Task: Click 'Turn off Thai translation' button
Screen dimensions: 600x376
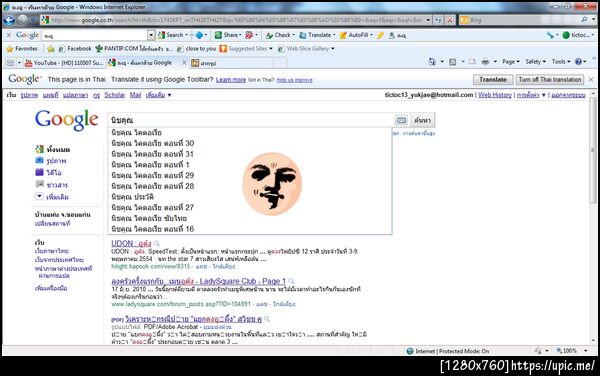Action: tap(550, 80)
